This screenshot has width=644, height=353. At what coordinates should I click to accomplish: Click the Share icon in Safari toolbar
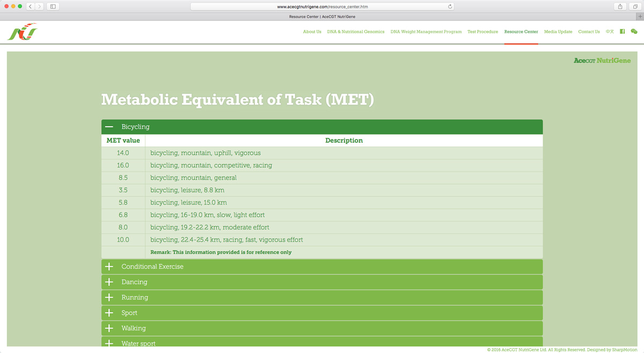(620, 6)
